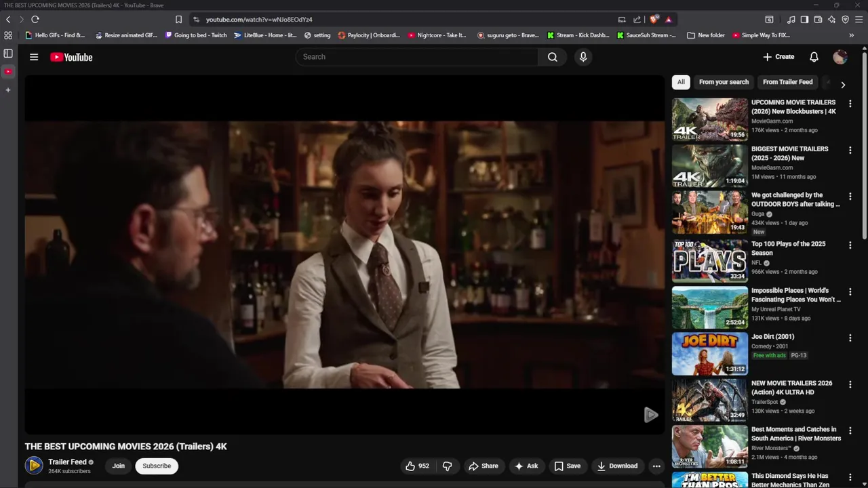This screenshot has width=868, height=488.
Task: Open Brave Rewards triangle icon
Action: (x=669, y=20)
